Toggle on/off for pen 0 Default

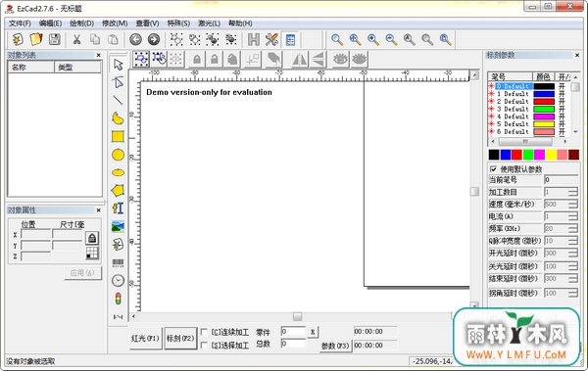[x=562, y=86]
